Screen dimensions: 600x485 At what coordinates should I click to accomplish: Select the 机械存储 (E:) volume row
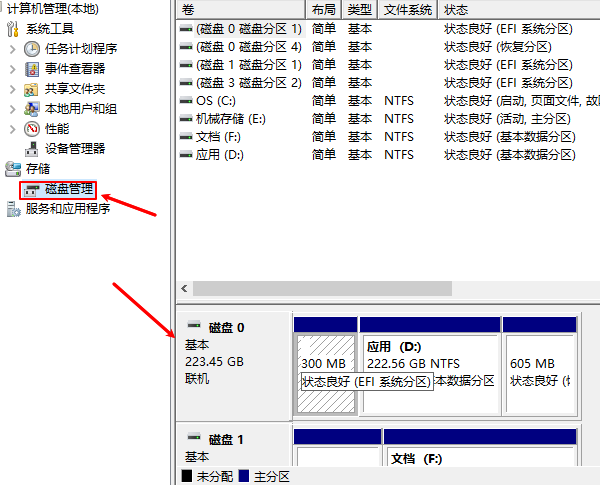[x=388, y=119]
